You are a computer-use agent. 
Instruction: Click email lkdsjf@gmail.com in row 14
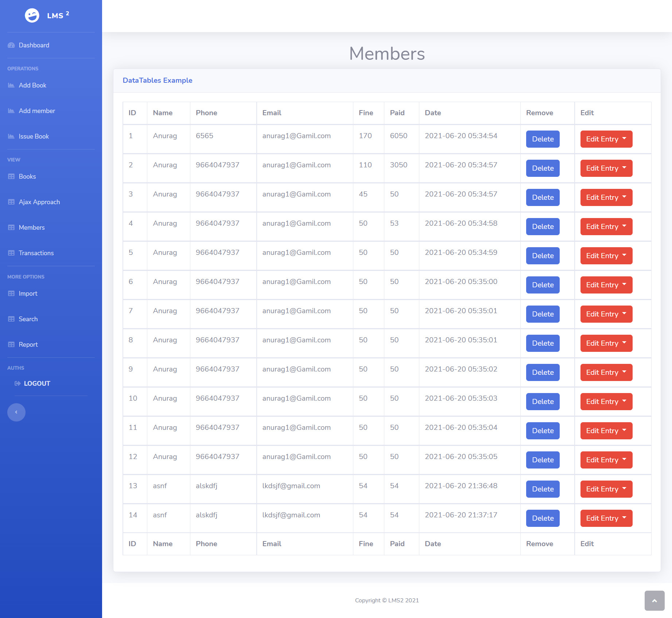[x=291, y=515]
